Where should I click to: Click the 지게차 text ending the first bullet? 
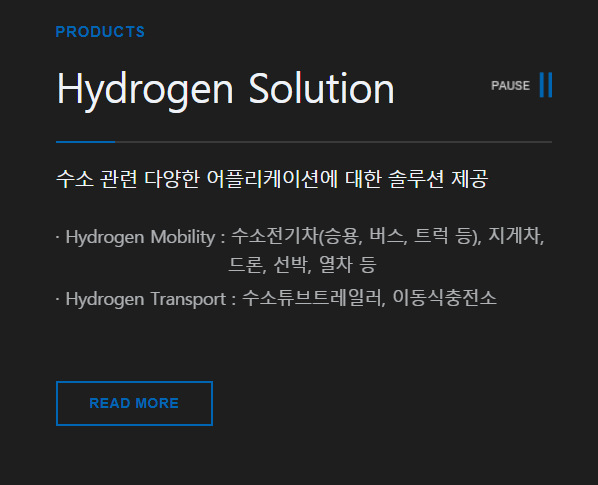[x=514, y=235]
